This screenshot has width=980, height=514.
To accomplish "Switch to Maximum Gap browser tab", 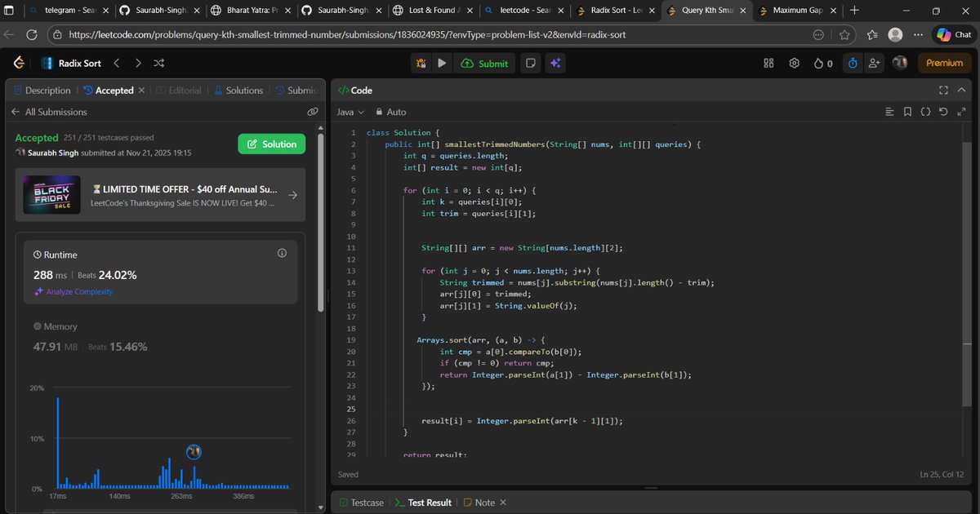I will [x=796, y=11].
